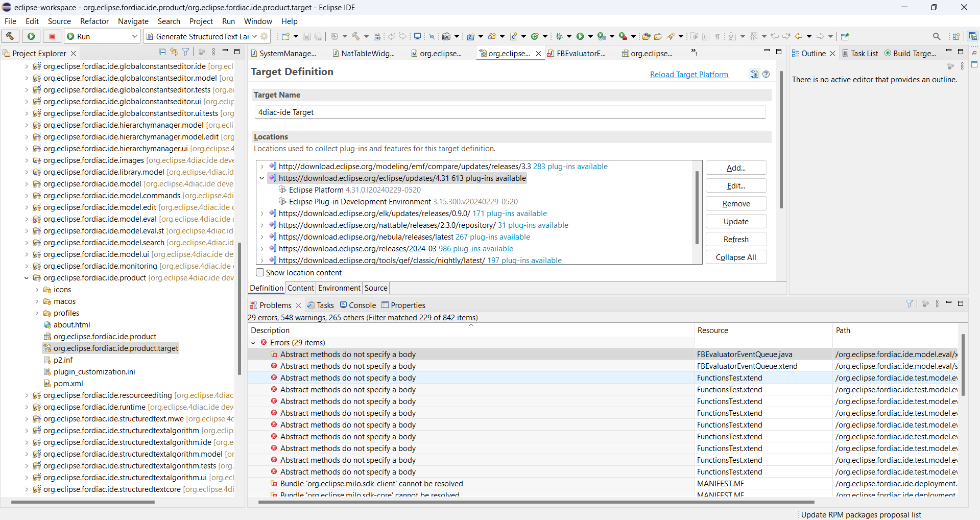Toggle Pin Editor toolbar icon

[845, 36]
